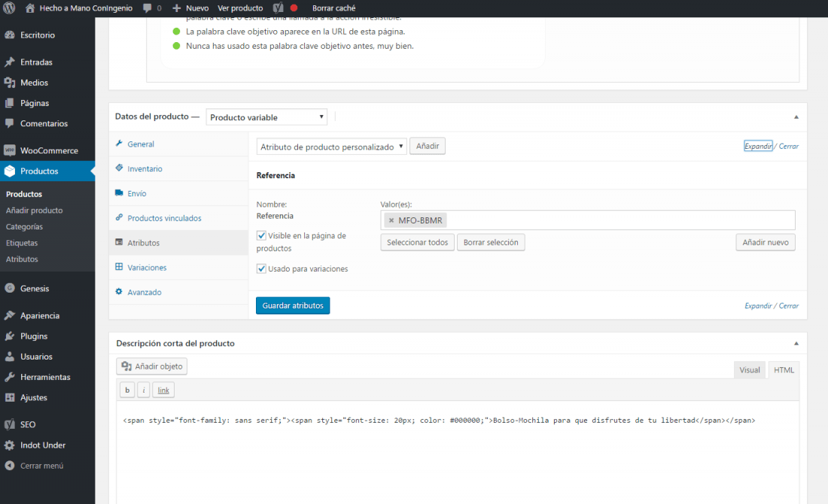Click the italic i button in the HTML editor toolbar
This screenshot has height=504, width=828.
pyautogui.click(x=144, y=390)
